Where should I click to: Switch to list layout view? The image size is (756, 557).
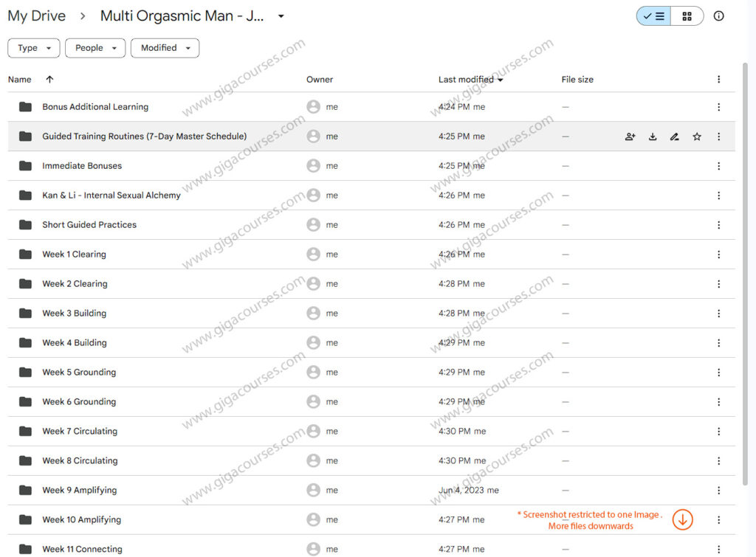tap(653, 16)
